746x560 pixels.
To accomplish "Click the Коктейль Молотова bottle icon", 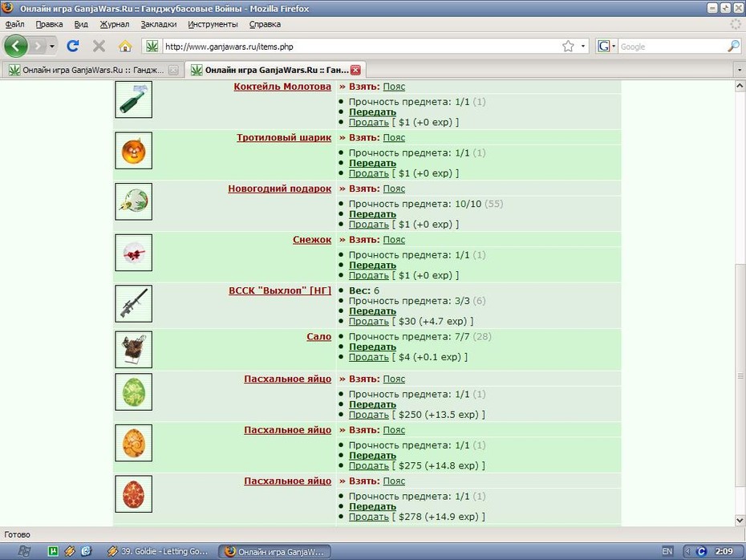I will pos(134,99).
